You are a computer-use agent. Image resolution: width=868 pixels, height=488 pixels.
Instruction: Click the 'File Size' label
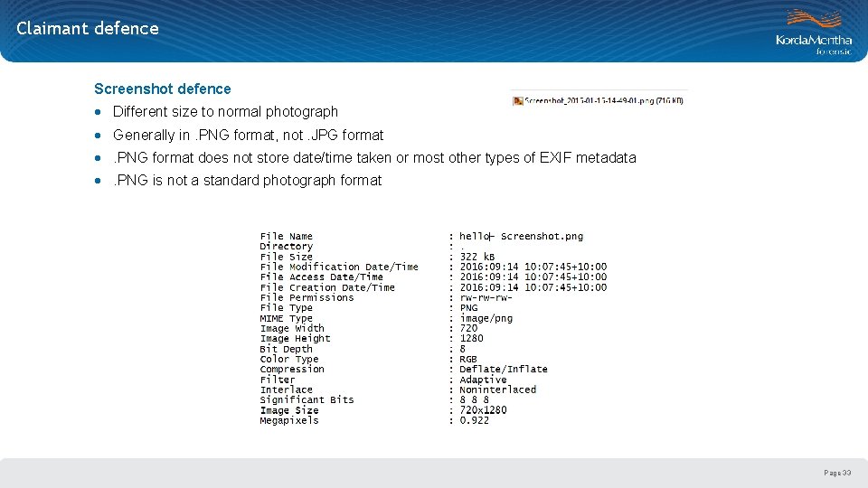click(287, 257)
